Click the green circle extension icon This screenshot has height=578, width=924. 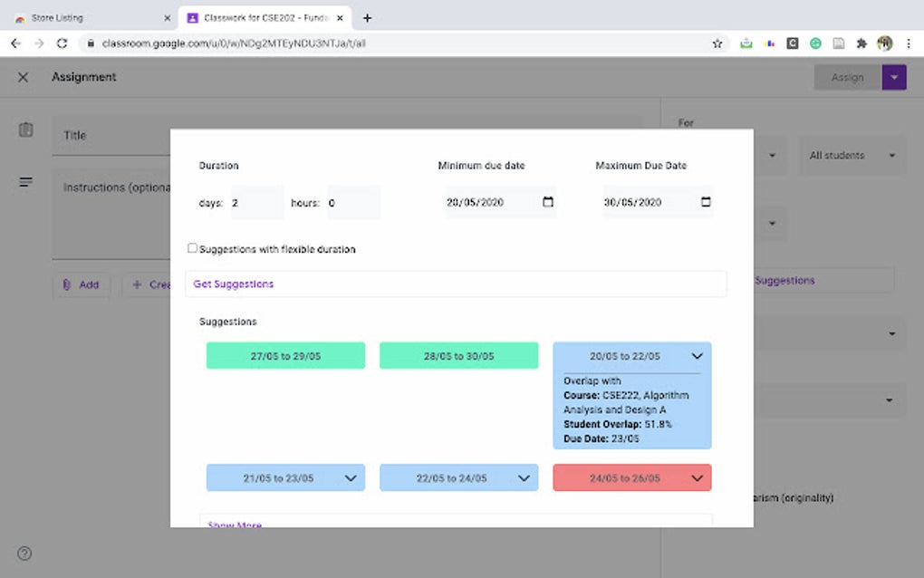point(815,43)
